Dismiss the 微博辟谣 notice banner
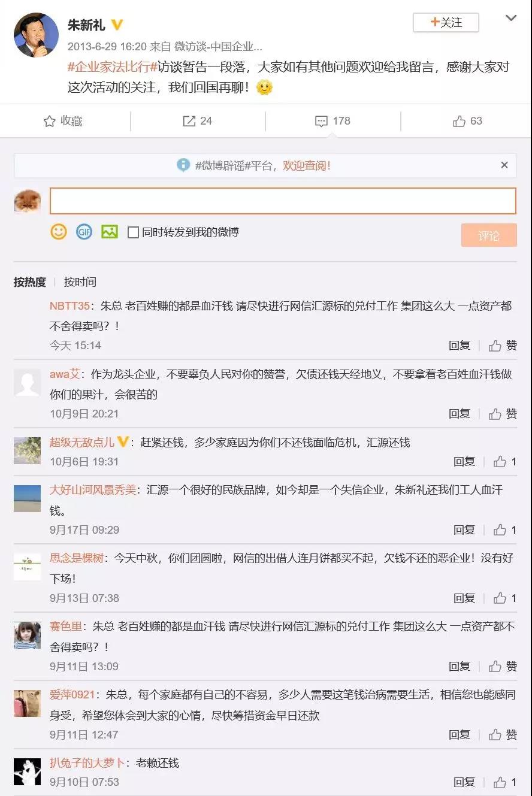The width and height of the screenshot is (532, 796). (504, 165)
